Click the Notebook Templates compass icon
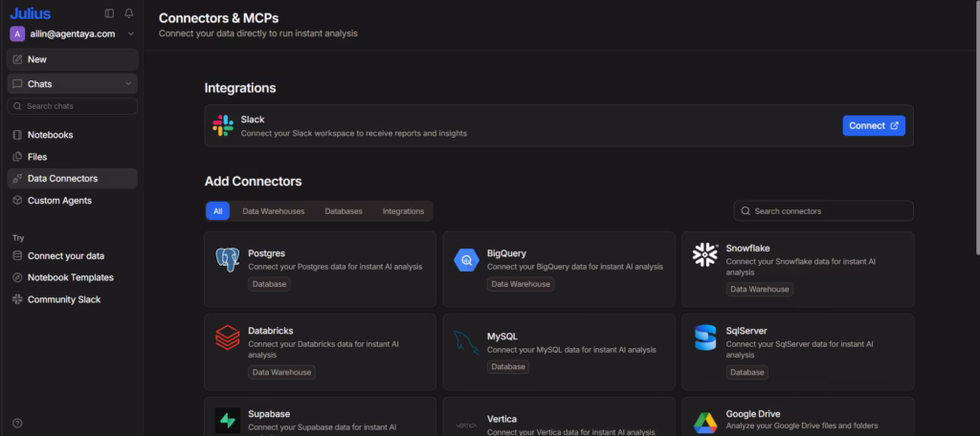The height and width of the screenshot is (436, 980). [17, 277]
